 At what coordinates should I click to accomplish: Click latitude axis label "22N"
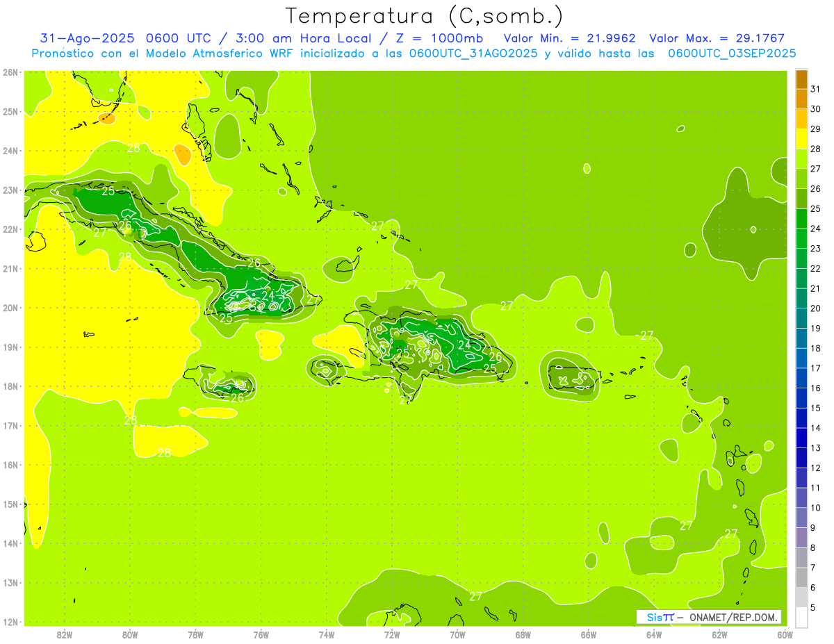pos(10,229)
